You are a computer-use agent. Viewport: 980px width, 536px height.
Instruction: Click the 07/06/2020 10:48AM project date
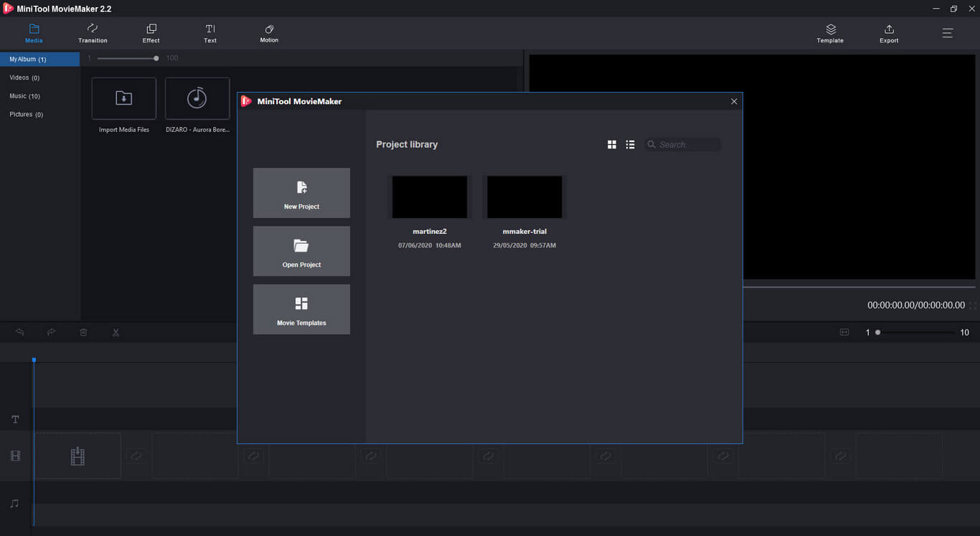click(x=430, y=245)
